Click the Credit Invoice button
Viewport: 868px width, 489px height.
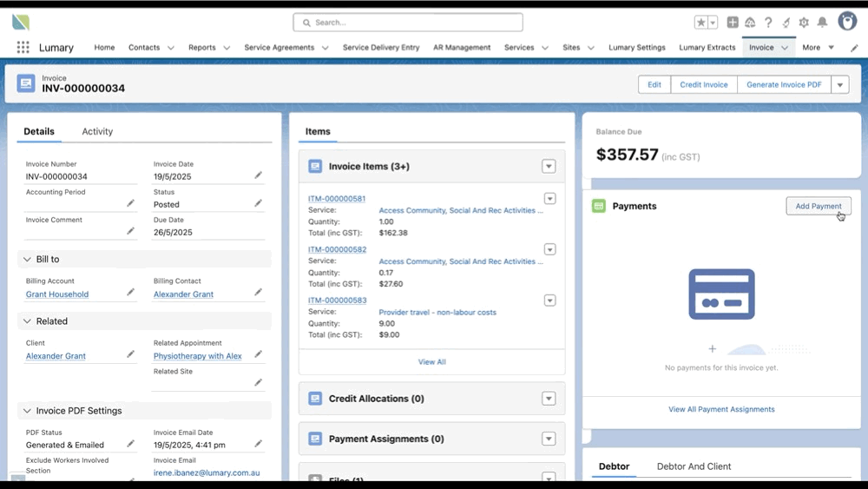tap(704, 85)
